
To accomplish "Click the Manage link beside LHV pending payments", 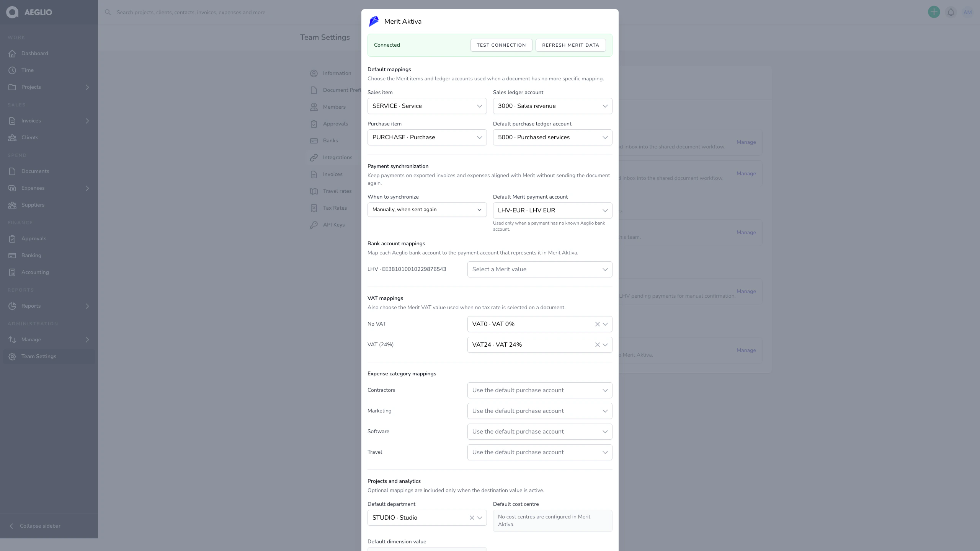I will tap(746, 292).
